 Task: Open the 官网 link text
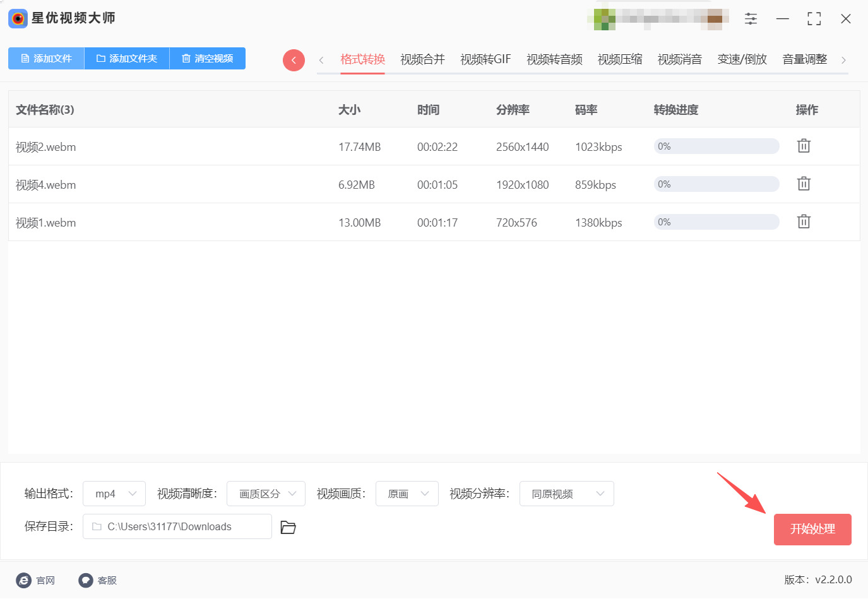point(45,581)
